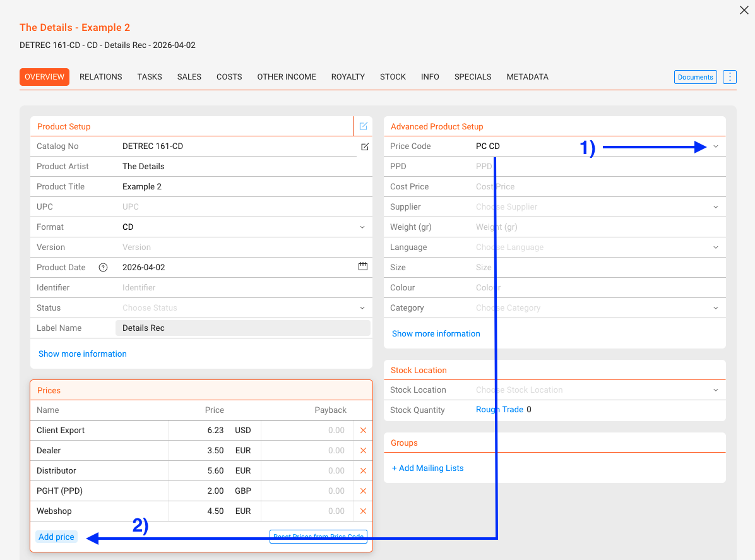Go to the Royalty tab
This screenshot has height=560, width=755.
pyautogui.click(x=348, y=77)
